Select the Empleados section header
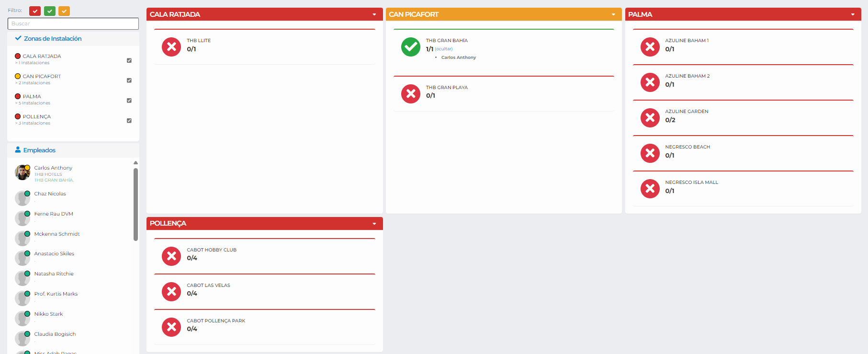The height and width of the screenshot is (354, 868). (39, 150)
